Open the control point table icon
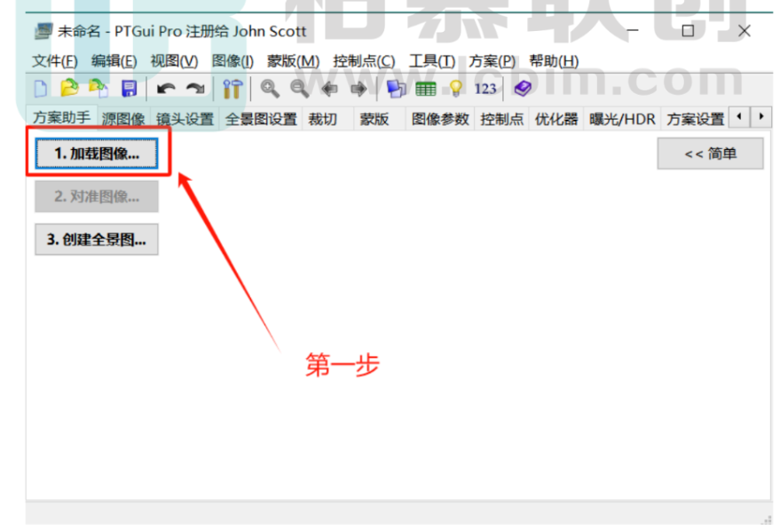Image resolution: width=780 pixels, height=532 pixels. tap(426, 89)
